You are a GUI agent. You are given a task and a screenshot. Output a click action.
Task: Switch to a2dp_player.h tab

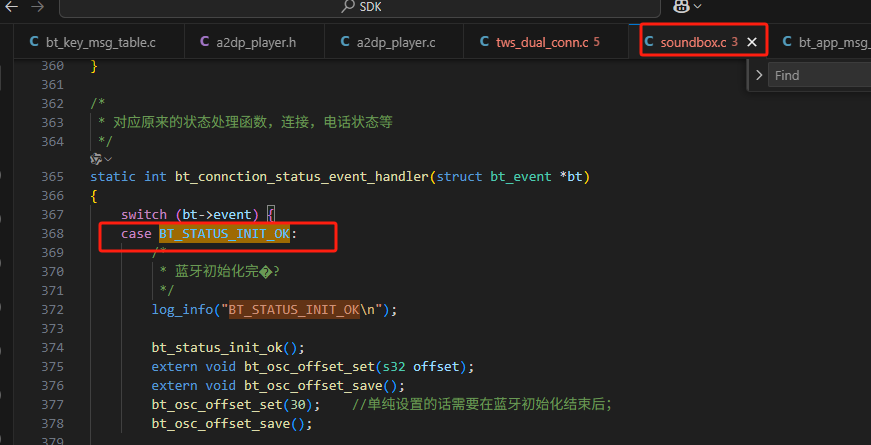tap(254, 42)
